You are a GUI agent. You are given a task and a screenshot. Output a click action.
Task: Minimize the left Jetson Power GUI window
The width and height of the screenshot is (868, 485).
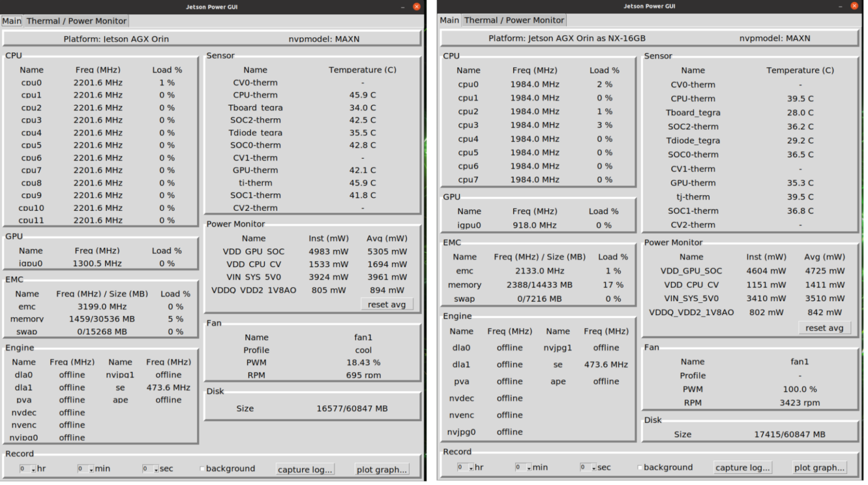click(x=403, y=7)
